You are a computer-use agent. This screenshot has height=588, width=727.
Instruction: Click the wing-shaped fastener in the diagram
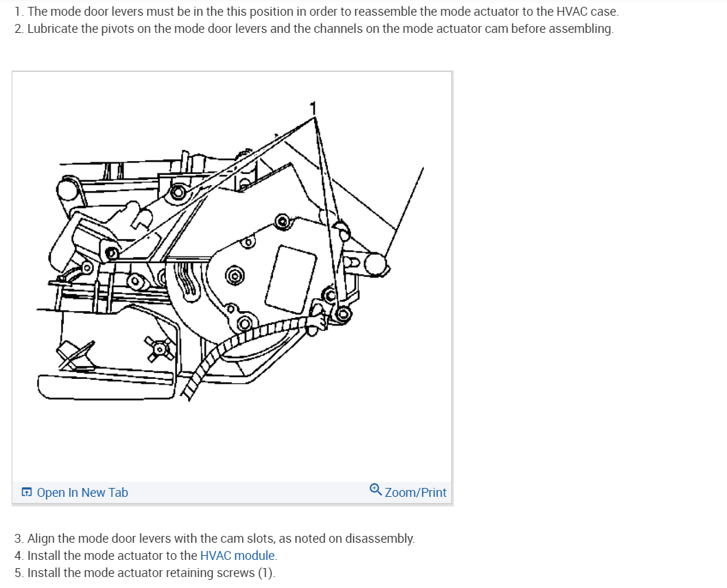(x=160, y=348)
